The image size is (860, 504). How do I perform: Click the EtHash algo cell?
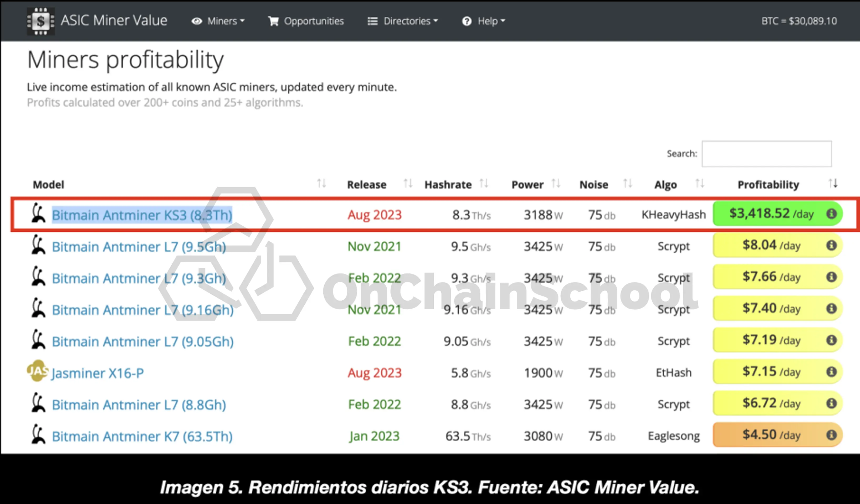(x=674, y=373)
